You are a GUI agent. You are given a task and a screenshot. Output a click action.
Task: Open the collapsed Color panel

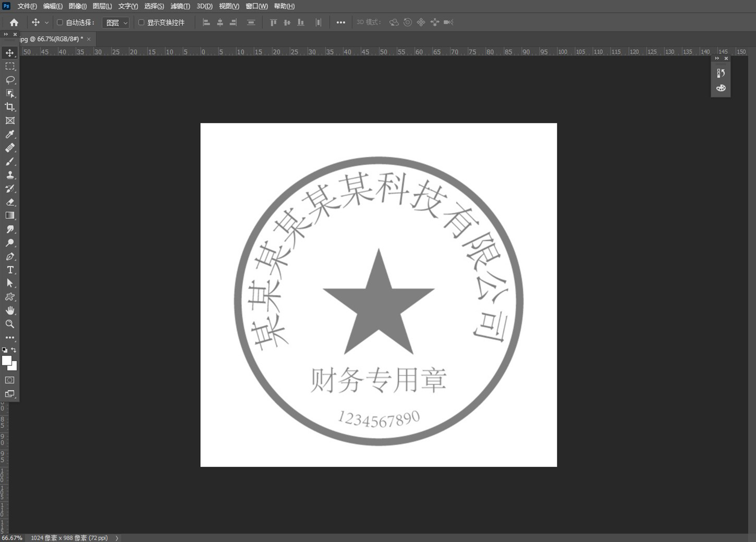721,88
